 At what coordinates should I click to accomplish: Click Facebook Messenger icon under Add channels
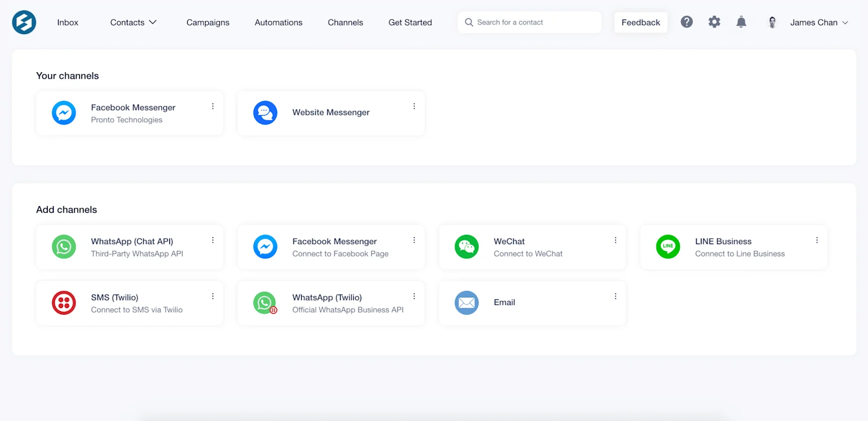(x=265, y=247)
